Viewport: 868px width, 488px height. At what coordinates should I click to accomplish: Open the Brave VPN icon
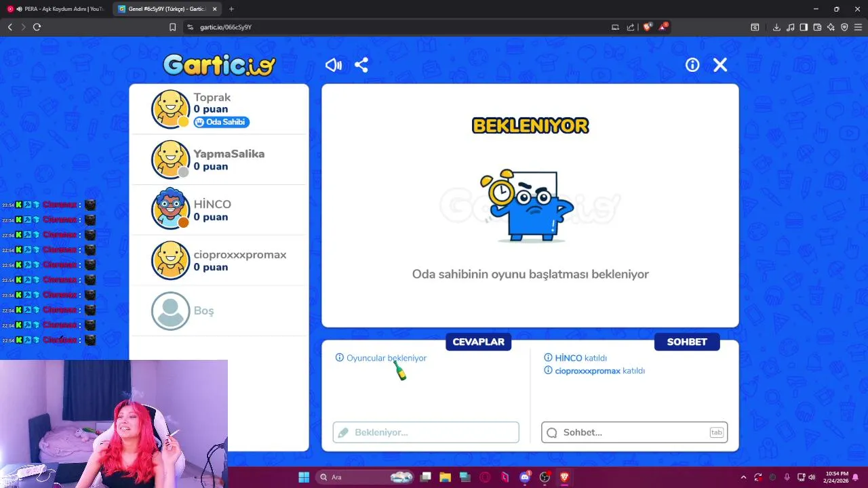pyautogui.click(x=844, y=27)
